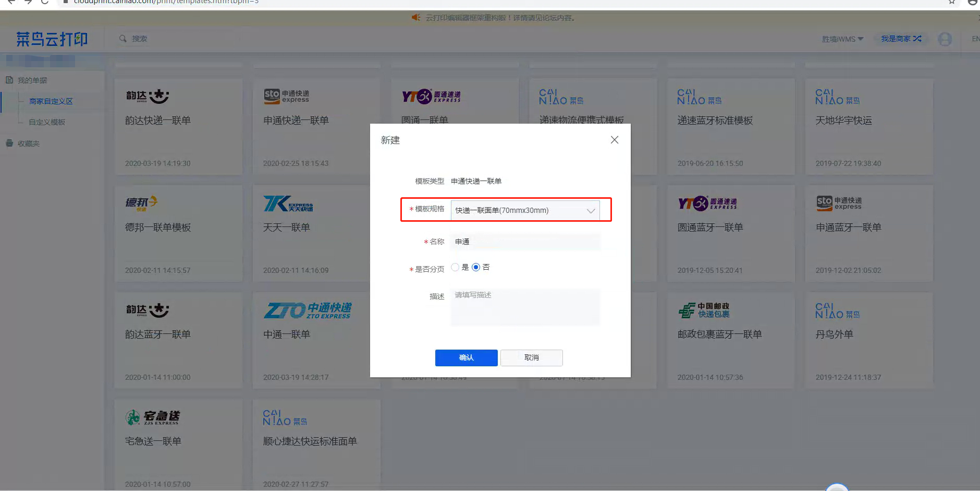Cancel with the 取消 button

[x=532, y=357]
